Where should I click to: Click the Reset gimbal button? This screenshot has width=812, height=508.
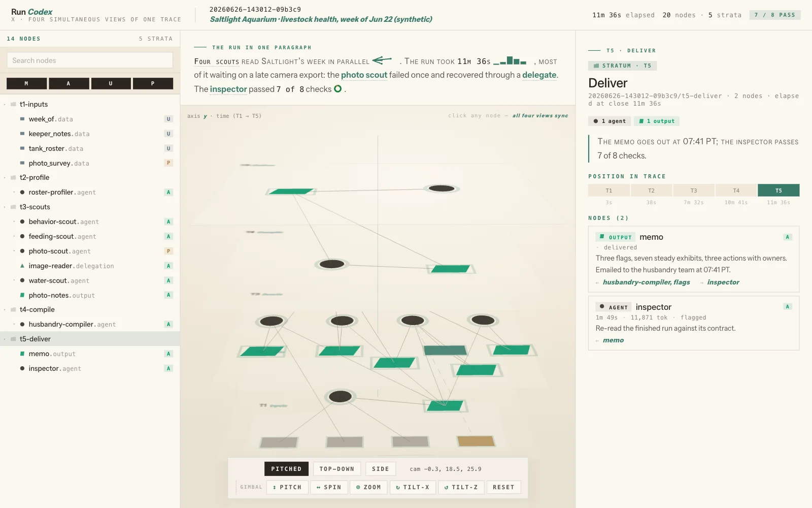tap(503, 487)
